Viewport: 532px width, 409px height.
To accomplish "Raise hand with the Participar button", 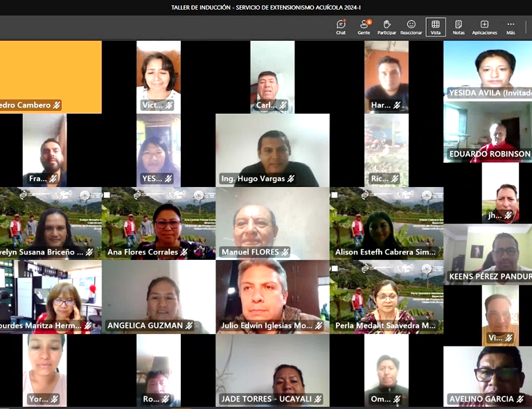I will coord(387,27).
